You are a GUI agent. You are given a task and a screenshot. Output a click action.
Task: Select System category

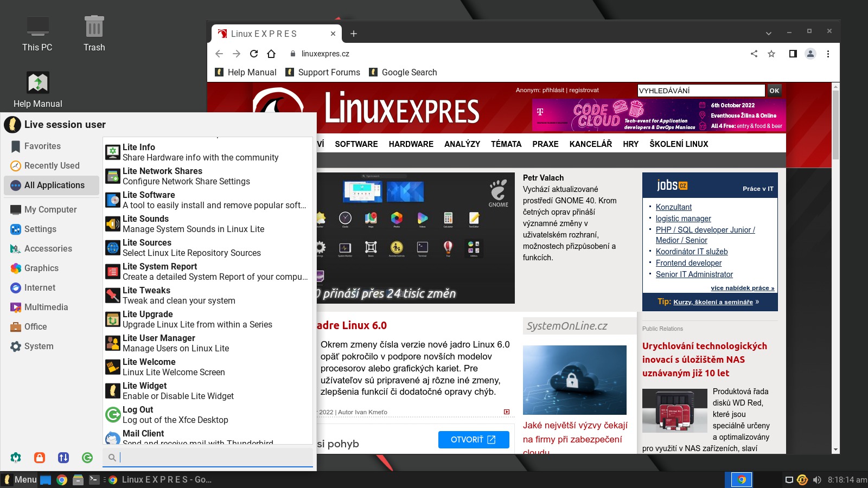(52, 346)
